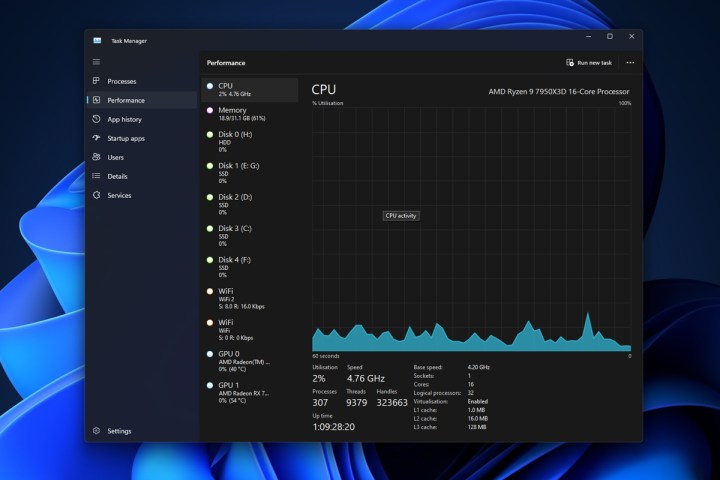View Disk 3 (C:) SSD performance
Screen dimensions: 720x480
click(x=249, y=235)
